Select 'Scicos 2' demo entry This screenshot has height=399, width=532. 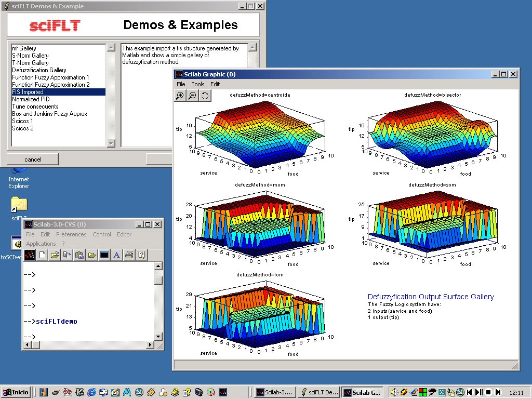[58, 128]
